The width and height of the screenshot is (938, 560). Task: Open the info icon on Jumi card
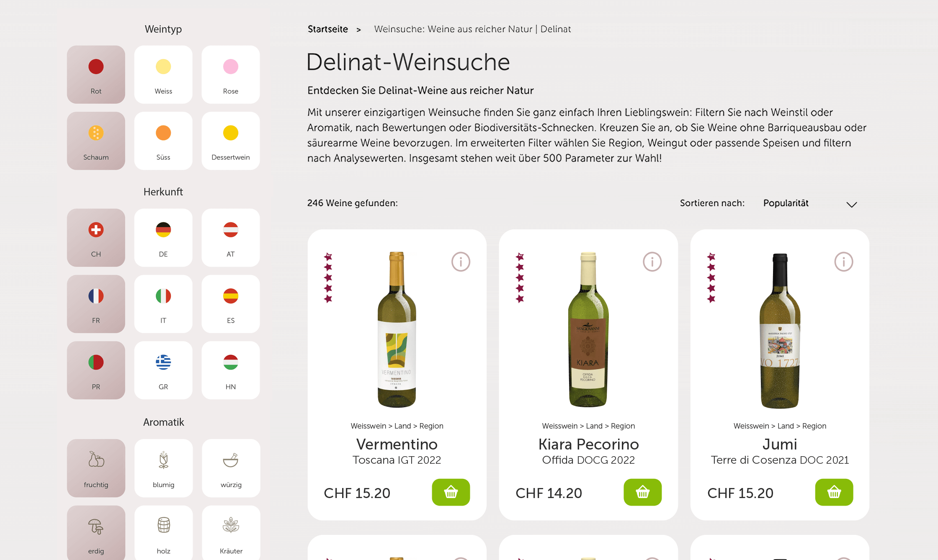843,262
